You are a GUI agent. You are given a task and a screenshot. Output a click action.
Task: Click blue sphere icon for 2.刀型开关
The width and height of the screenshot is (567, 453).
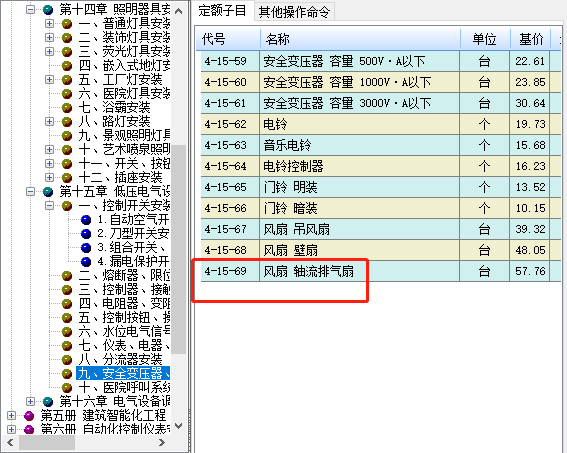[86, 234]
